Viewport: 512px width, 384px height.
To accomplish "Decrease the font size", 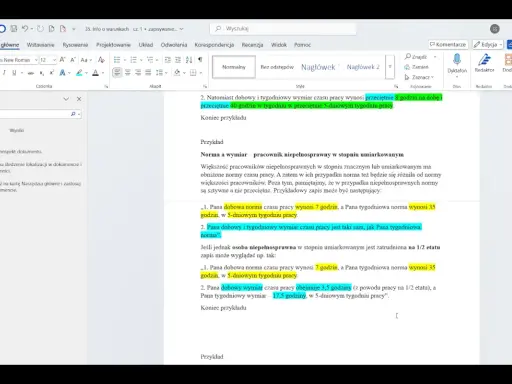I will click(x=73, y=60).
